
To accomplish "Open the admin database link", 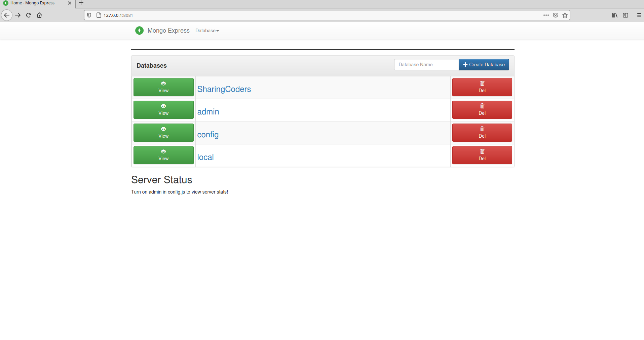I will click(208, 112).
